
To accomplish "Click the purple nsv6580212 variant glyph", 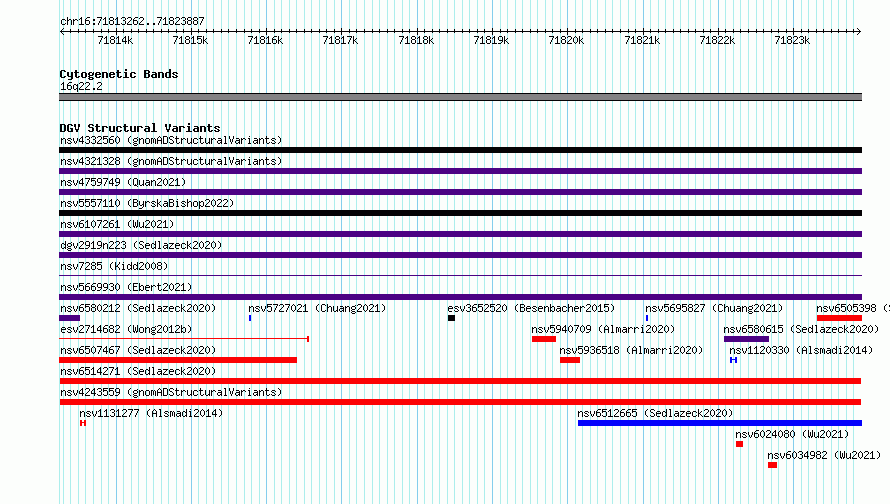I will pos(69,318).
